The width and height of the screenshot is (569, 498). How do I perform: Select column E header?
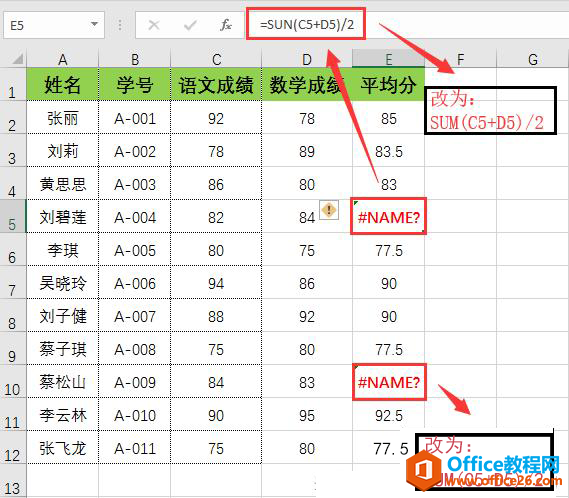click(388, 59)
